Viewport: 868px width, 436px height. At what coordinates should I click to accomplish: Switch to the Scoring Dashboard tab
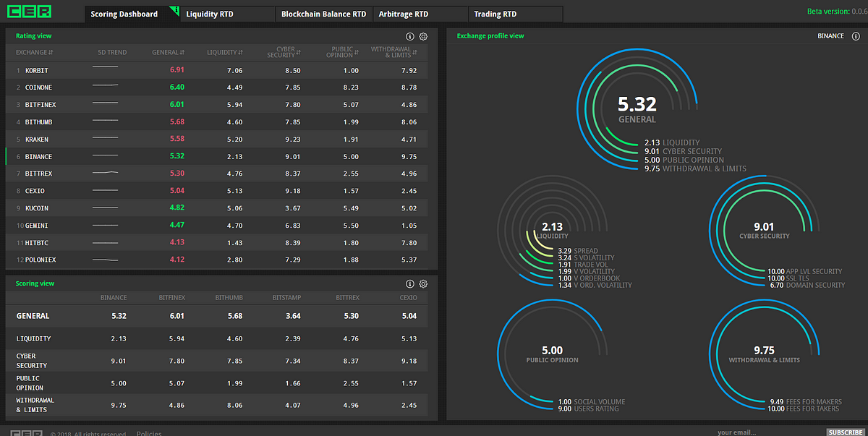coord(132,14)
